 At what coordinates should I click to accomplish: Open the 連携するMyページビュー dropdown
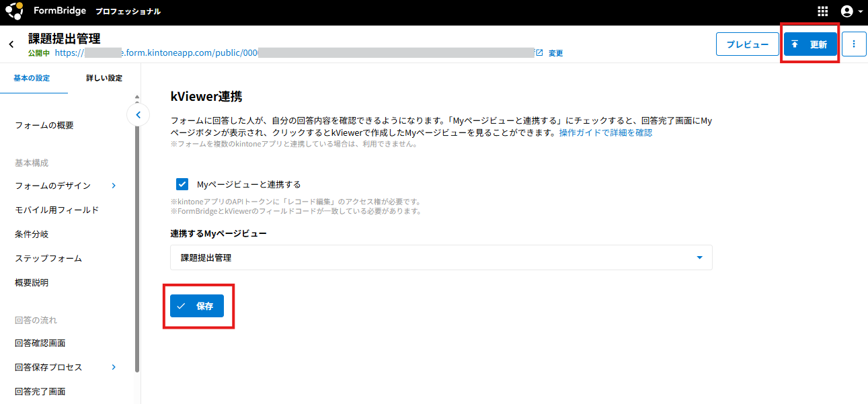pyautogui.click(x=441, y=257)
